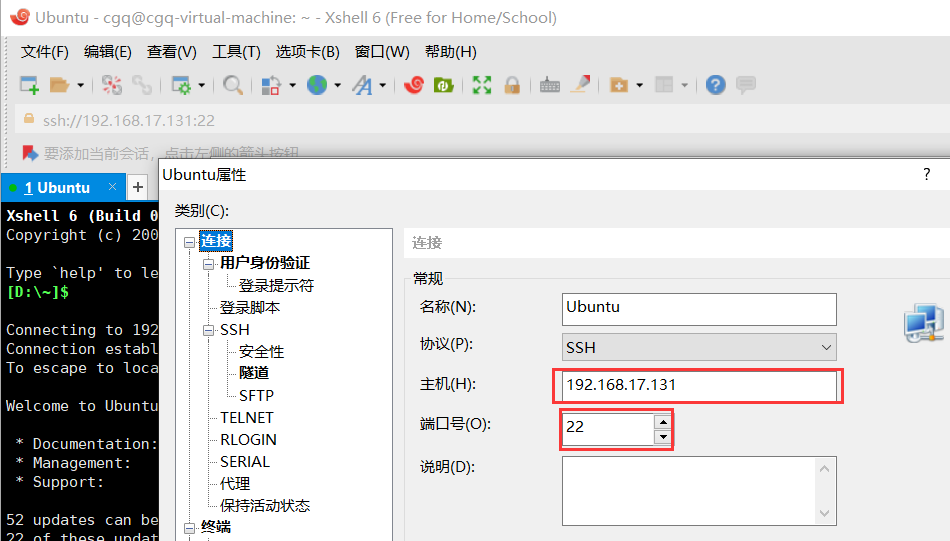Image resolution: width=950 pixels, height=541 pixels.
Task: Open the 协议(P) SSH dropdown
Action: coord(699,347)
